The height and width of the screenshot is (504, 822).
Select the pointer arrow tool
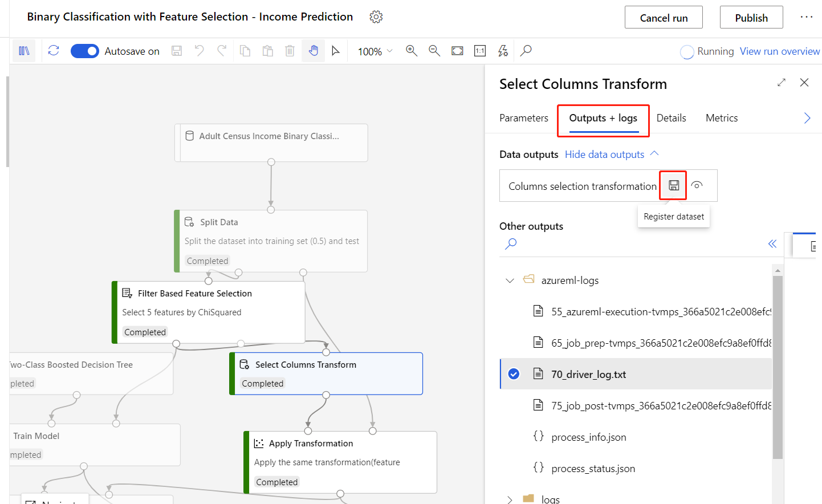coord(336,51)
